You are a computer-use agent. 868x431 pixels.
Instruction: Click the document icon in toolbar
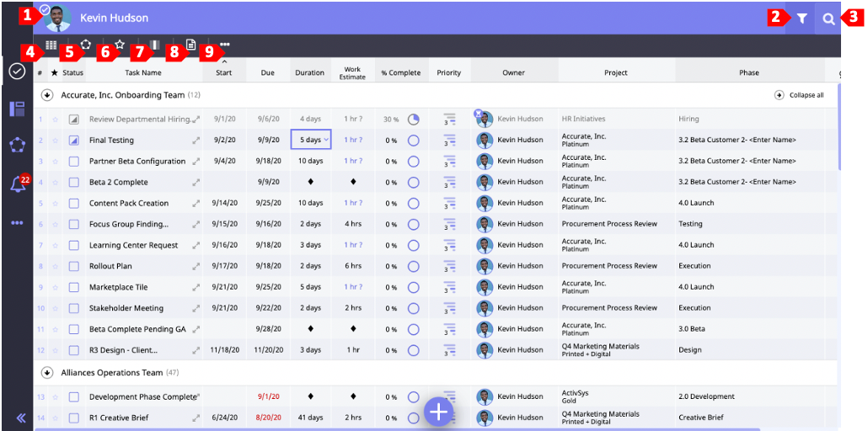190,45
